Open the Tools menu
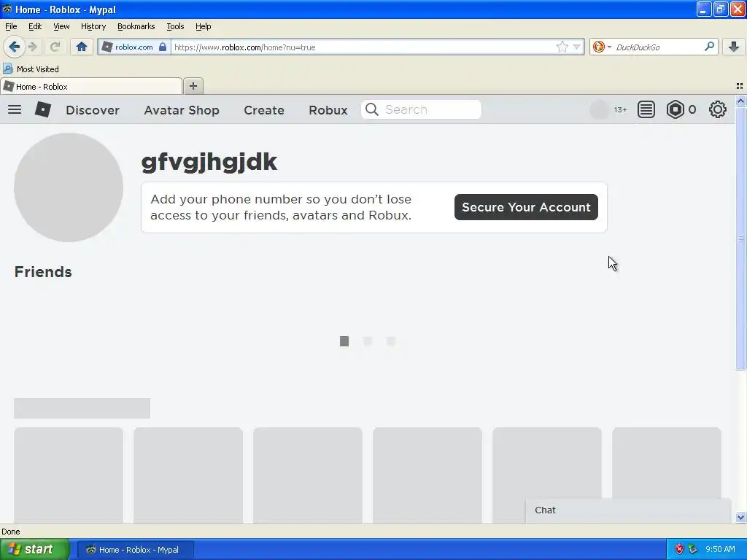 tap(175, 27)
